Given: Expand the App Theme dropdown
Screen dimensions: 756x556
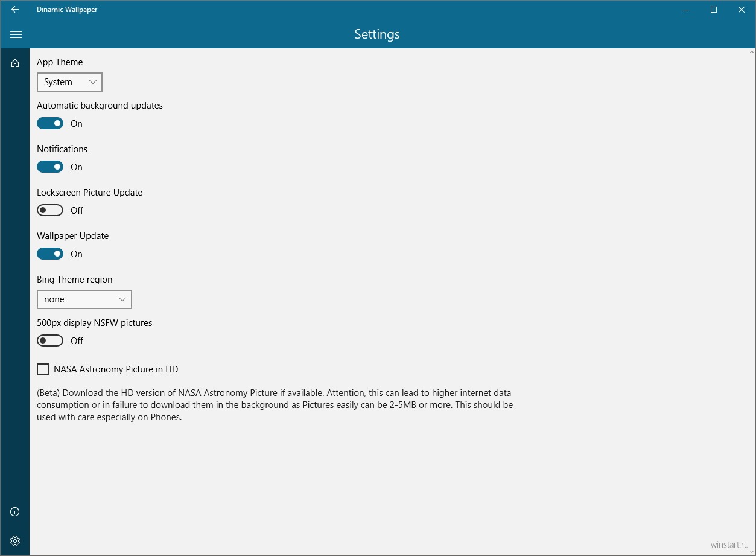Looking at the screenshot, I should tap(69, 82).
